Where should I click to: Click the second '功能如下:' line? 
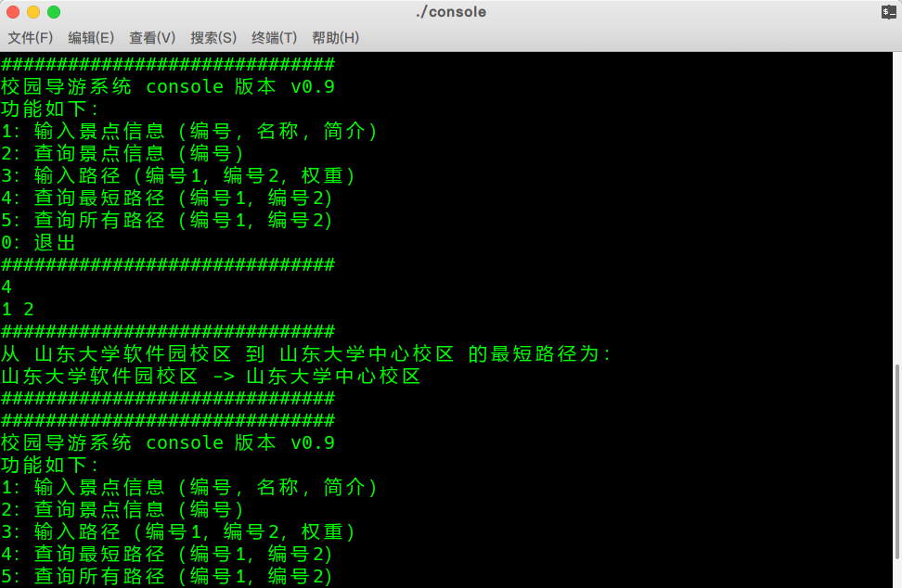(49, 465)
